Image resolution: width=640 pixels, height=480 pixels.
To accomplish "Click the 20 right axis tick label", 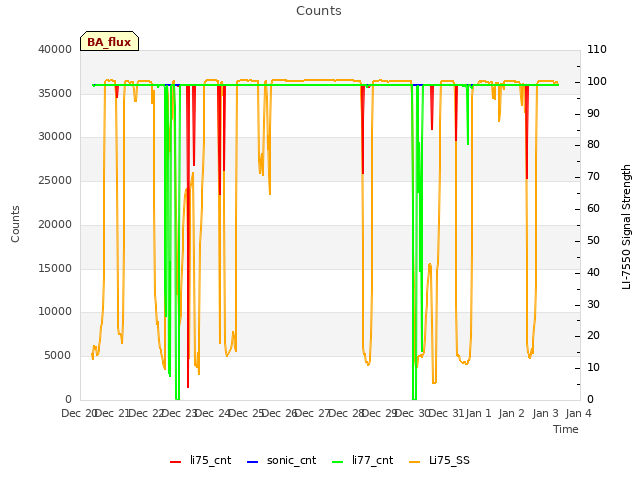I will 593,336.
